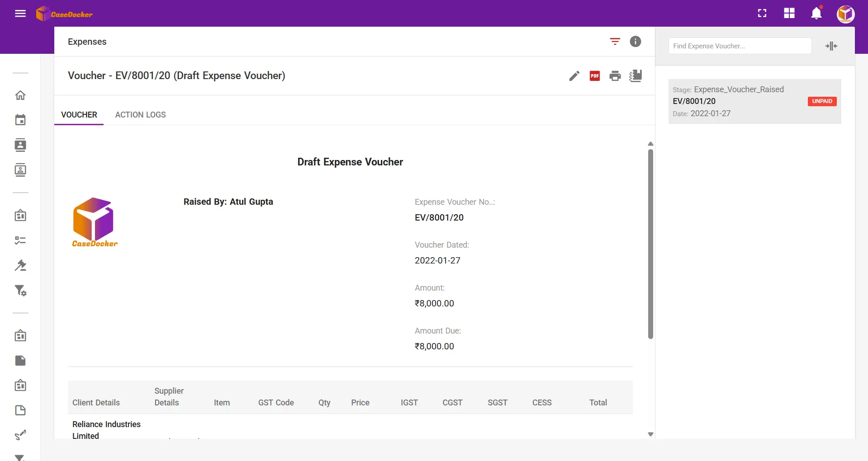868x461 pixels.
Task: Go to Home in sidebar
Action: pyautogui.click(x=20, y=95)
